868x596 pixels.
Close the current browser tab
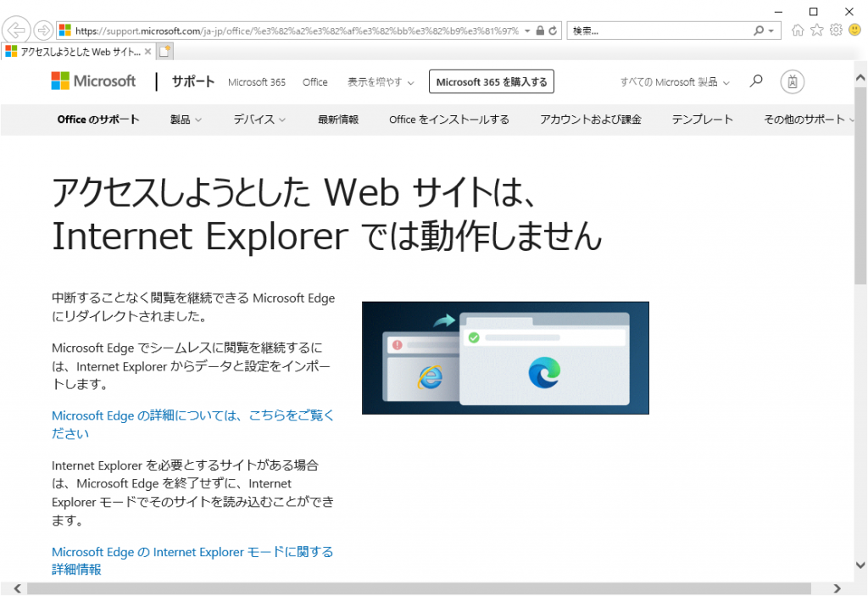(147, 52)
